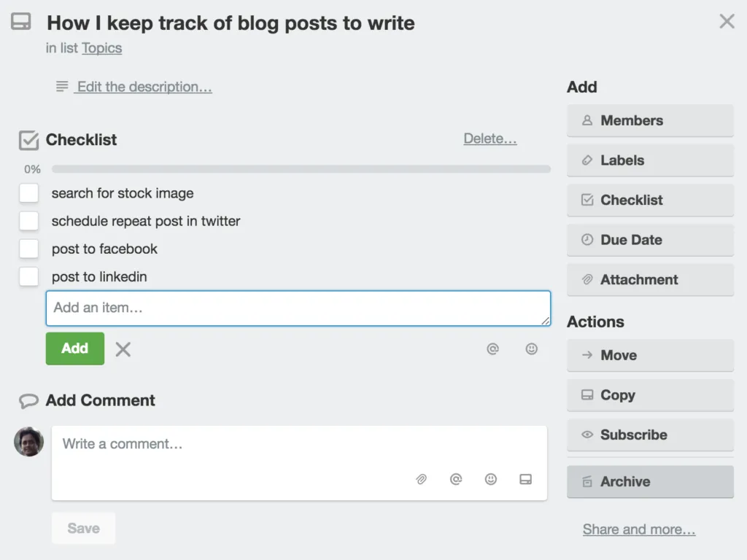The height and width of the screenshot is (560, 747).
Task: Click the @ mention icon beside the item input
Action: 493,349
